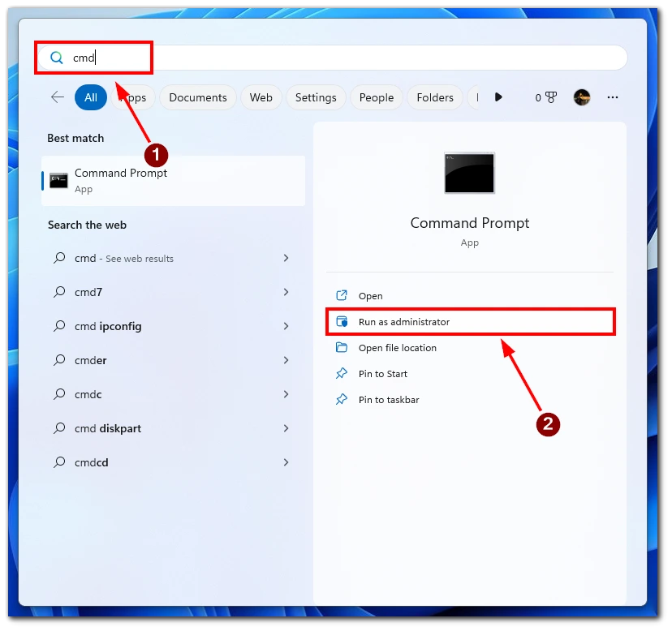Click the 'See web results' text
Screen dimensions: 672x631
[140, 258]
